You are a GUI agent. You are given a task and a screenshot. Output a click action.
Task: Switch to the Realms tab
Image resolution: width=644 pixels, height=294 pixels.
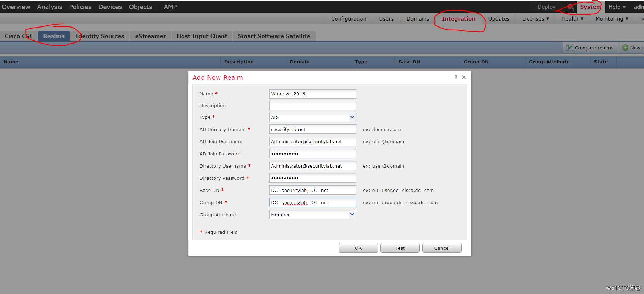tap(54, 36)
